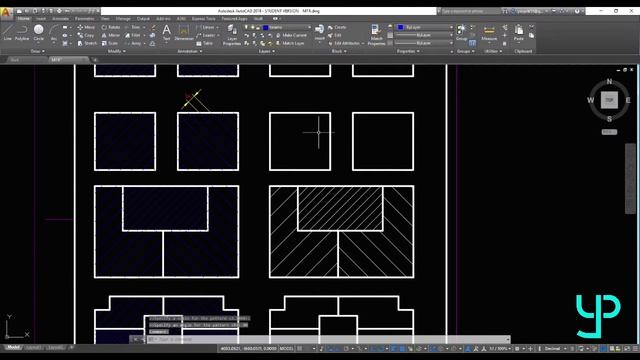Image resolution: width=640 pixels, height=360 pixels.
Task: Click the Insert block button
Action: [320, 32]
